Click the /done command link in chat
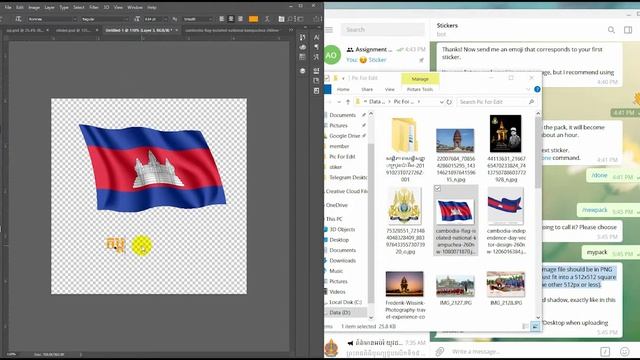This screenshot has height=360, width=640. [x=599, y=175]
